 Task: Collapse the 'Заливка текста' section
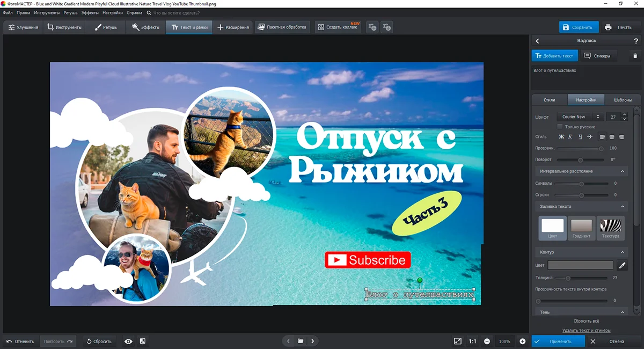(x=623, y=207)
